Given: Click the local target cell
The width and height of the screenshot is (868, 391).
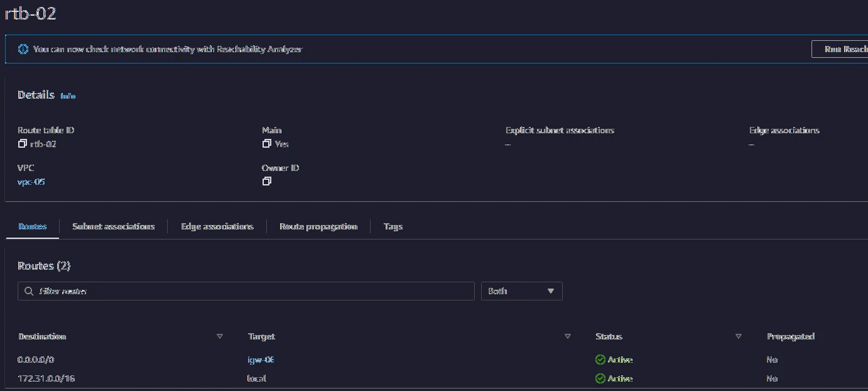Looking at the screenshot, I should tap(256, 378).
